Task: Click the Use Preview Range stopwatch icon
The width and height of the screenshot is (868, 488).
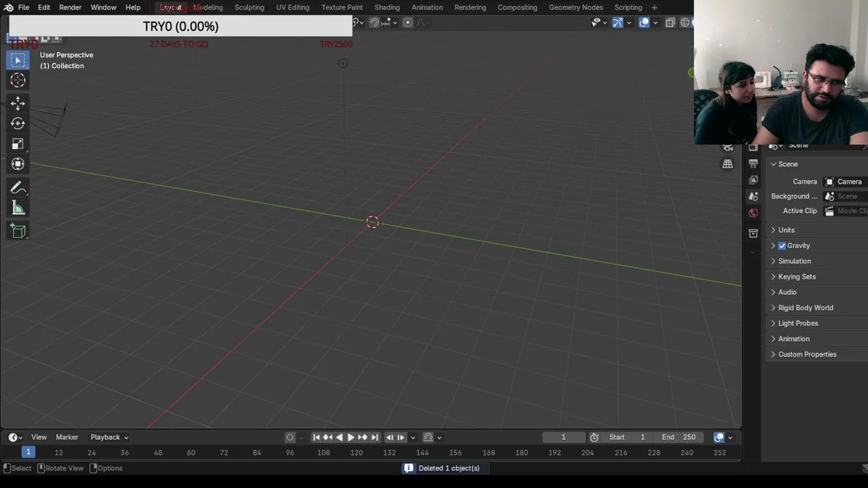Action: [x=594, y=437]
